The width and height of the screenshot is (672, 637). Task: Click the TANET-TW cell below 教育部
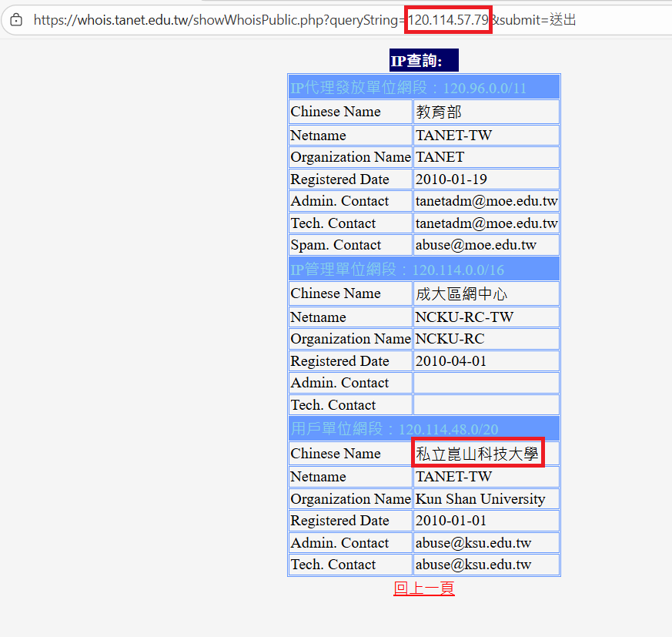pyautogui.click(x=486, y=135)
